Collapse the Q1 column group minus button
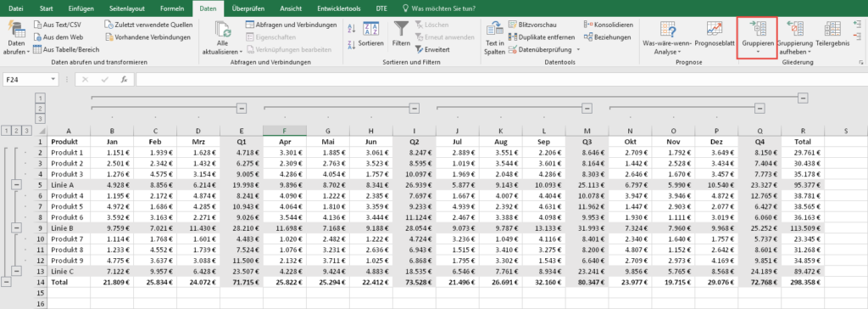This screenshot has height=309, width=868. 242,108
